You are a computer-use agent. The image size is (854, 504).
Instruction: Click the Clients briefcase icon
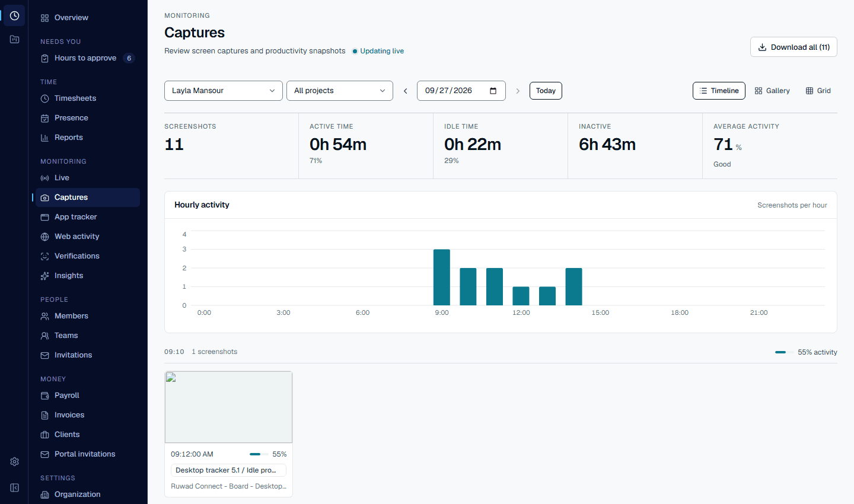point(44,435)
